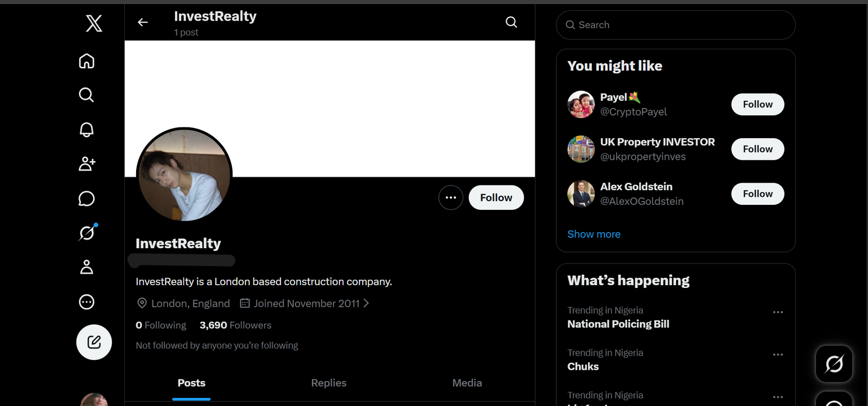Viewport: 868px width, 406px height.
Task: Go to Home in the sidebar
Action: [87, 61]
